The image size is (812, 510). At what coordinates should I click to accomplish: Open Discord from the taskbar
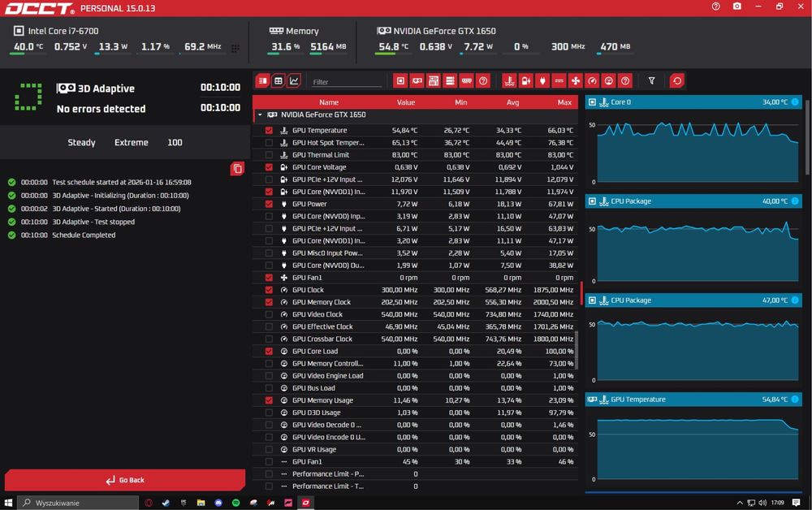click(x=218, y=503)
